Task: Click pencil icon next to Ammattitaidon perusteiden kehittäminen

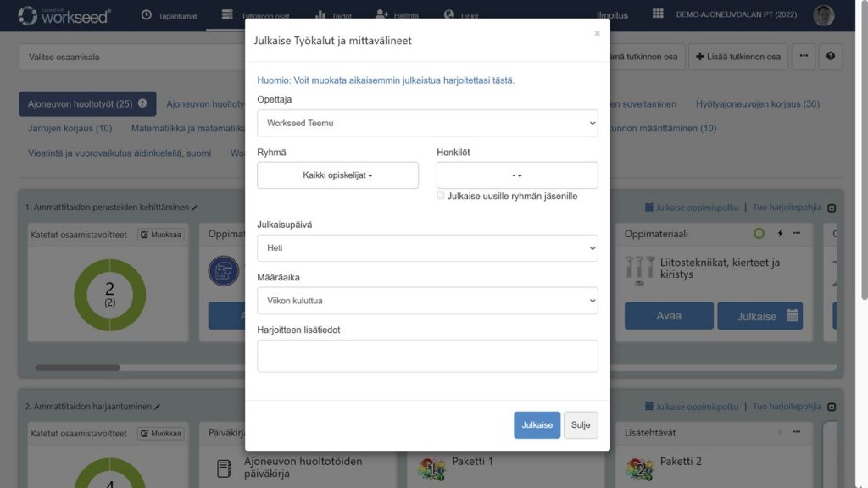Action: [x=195, y=208]
